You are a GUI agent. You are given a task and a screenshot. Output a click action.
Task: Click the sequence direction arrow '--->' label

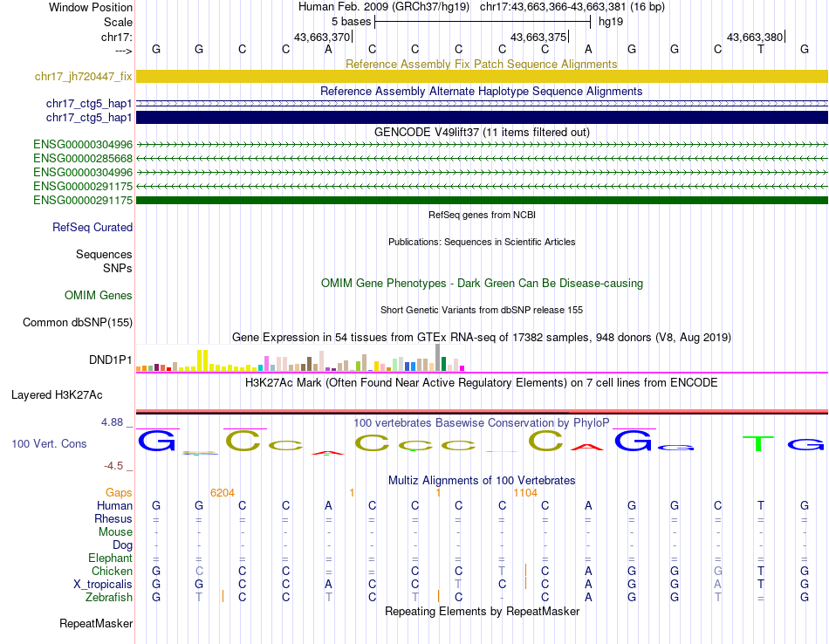coord(123,51)
